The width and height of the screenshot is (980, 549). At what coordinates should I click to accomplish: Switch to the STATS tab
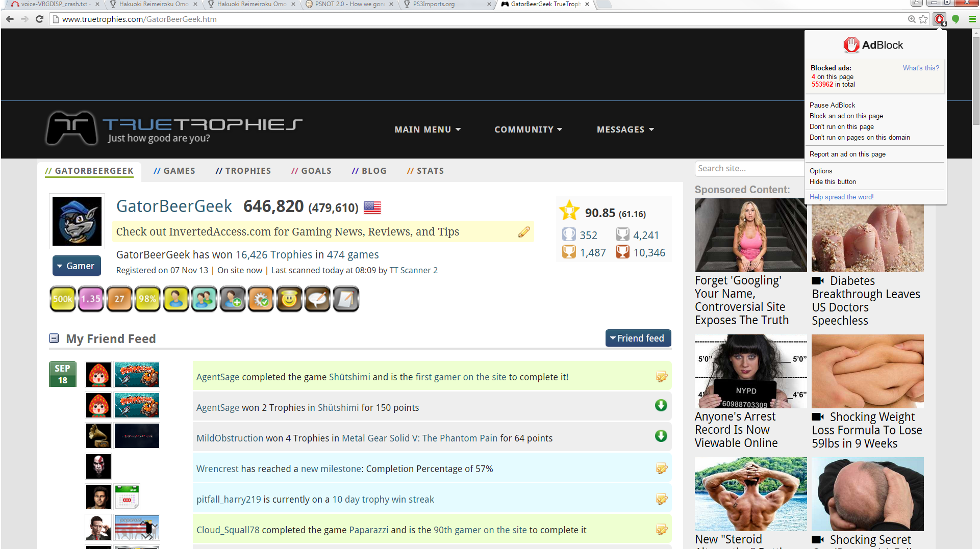coord(425,171)
